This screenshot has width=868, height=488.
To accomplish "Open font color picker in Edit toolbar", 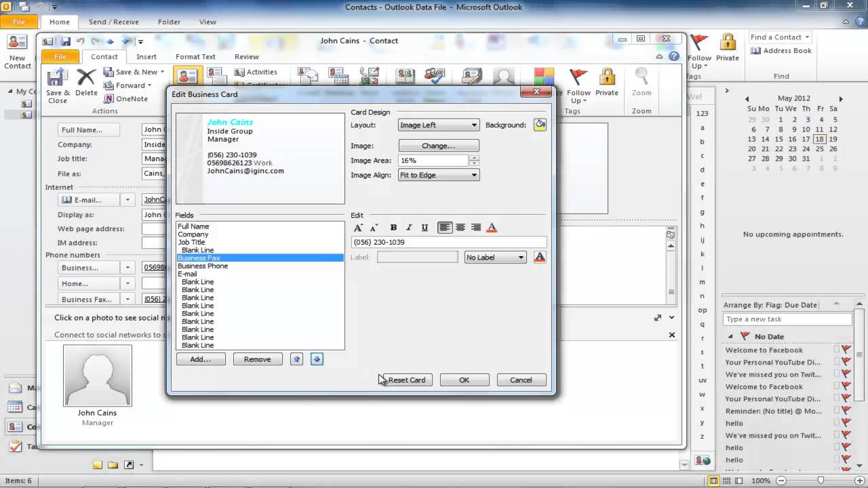I will [x=492, y=228].
